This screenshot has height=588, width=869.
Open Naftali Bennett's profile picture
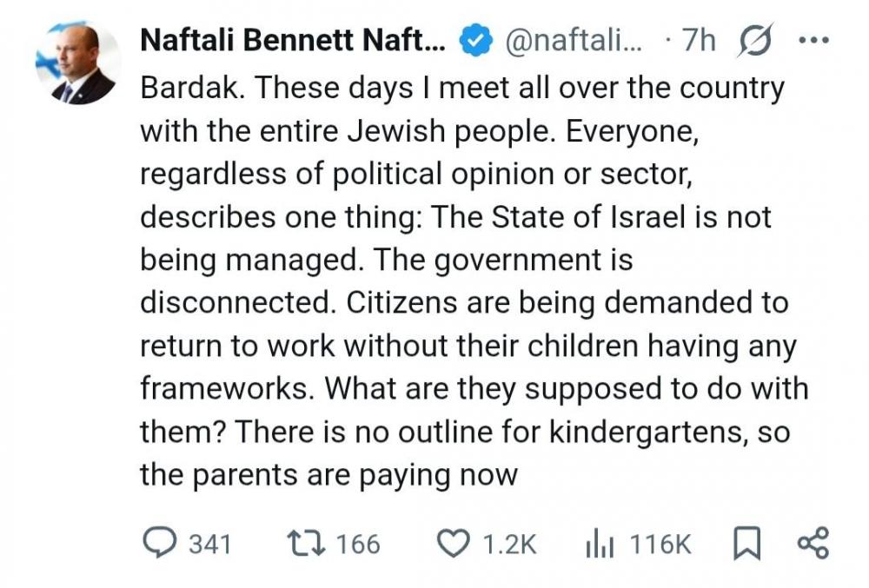tap(79, 63)
